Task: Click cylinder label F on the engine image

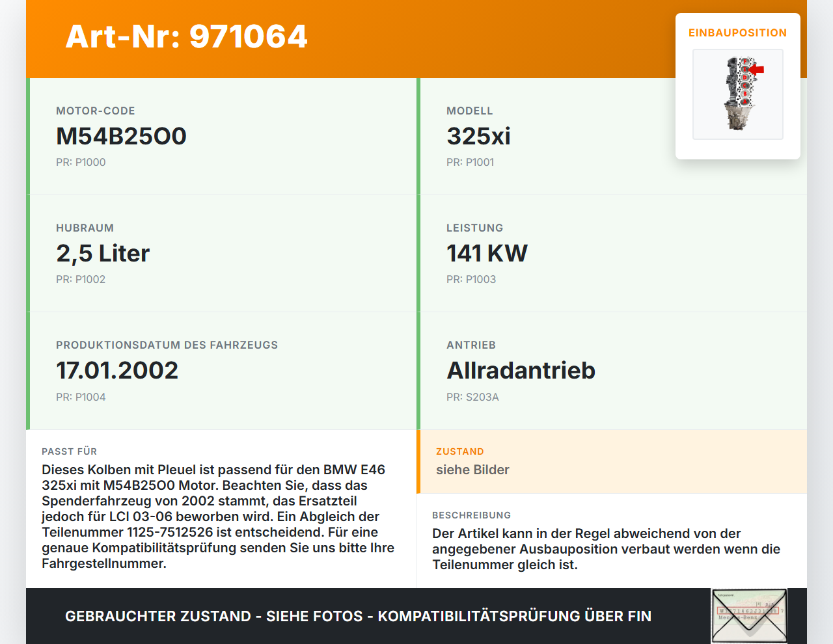Action: point(745,61)
